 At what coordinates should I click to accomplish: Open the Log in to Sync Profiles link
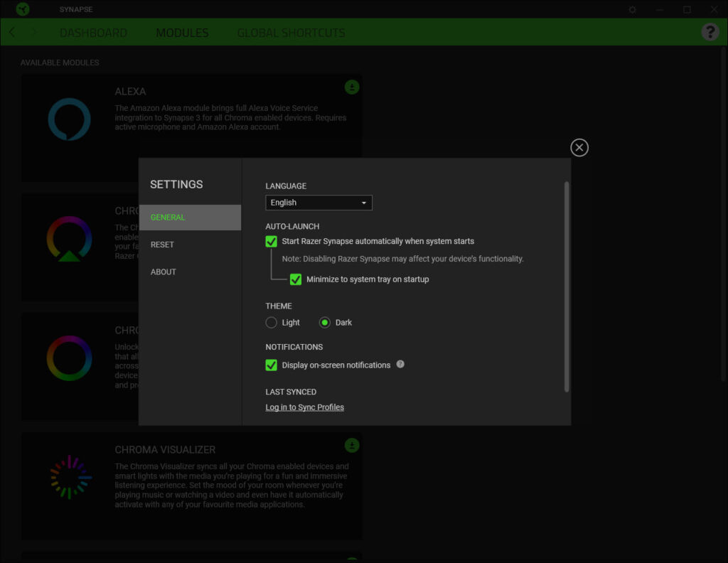tap(304, 407)
